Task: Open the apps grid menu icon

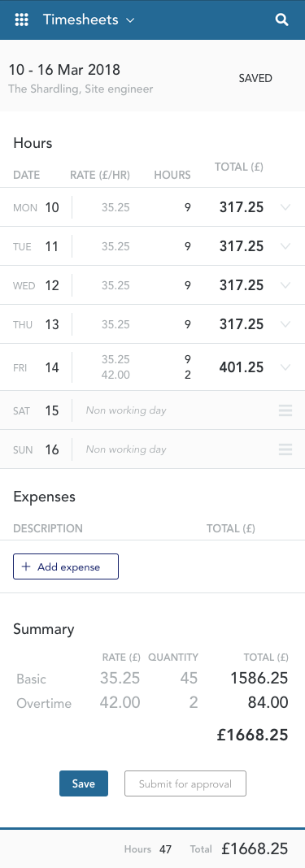Action: (x=22, y=20)
